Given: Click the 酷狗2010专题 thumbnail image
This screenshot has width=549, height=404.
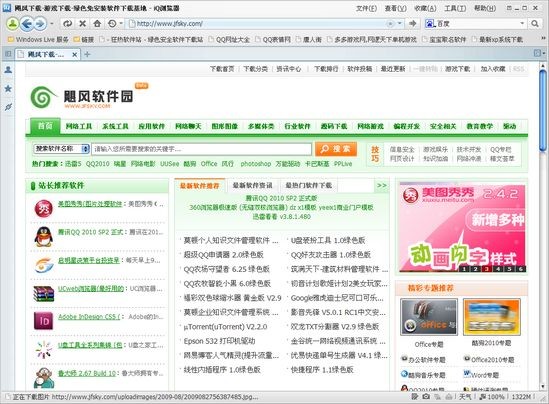Looking at the screenshot, I should tap(492, 317).
